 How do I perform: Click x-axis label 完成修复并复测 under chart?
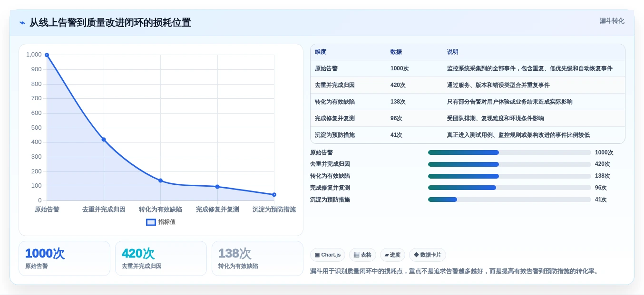click(217, 209)
